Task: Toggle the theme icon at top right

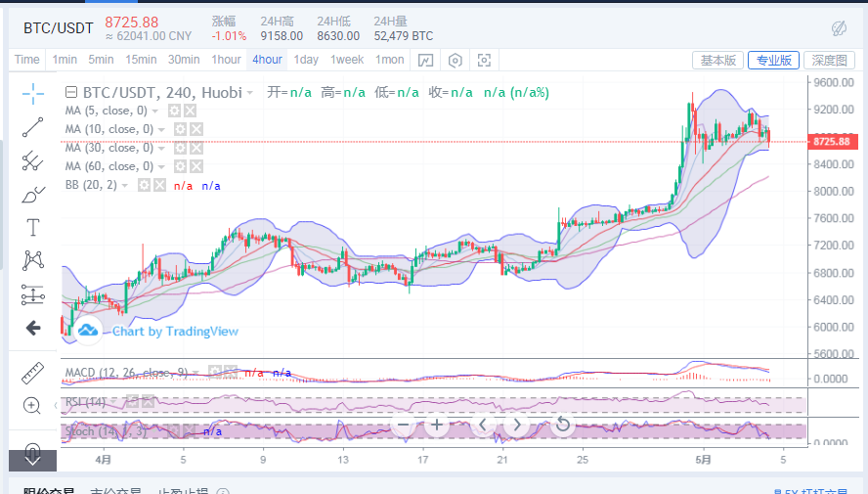Action: pyautogui.click(x=839, y=28)
